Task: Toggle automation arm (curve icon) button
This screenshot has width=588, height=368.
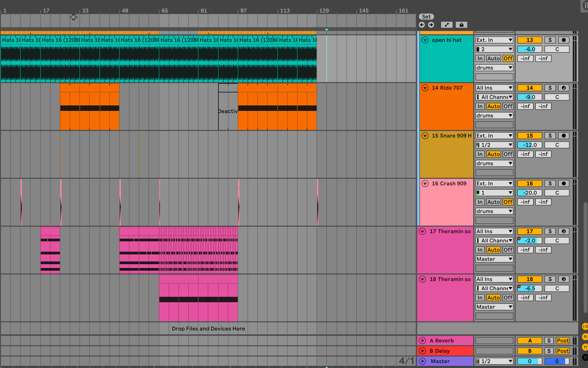Action: coord(447,25)
